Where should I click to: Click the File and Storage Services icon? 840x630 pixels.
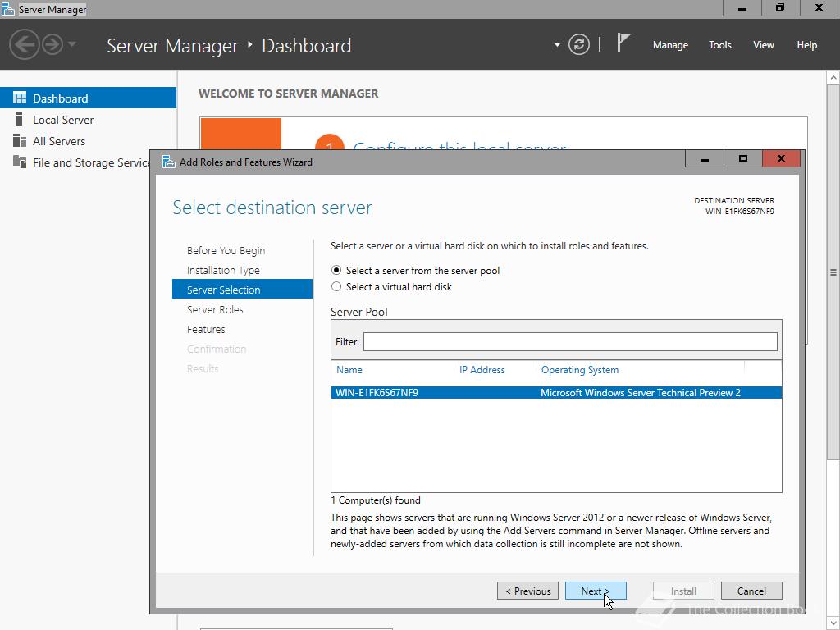[x=20, y=162]
